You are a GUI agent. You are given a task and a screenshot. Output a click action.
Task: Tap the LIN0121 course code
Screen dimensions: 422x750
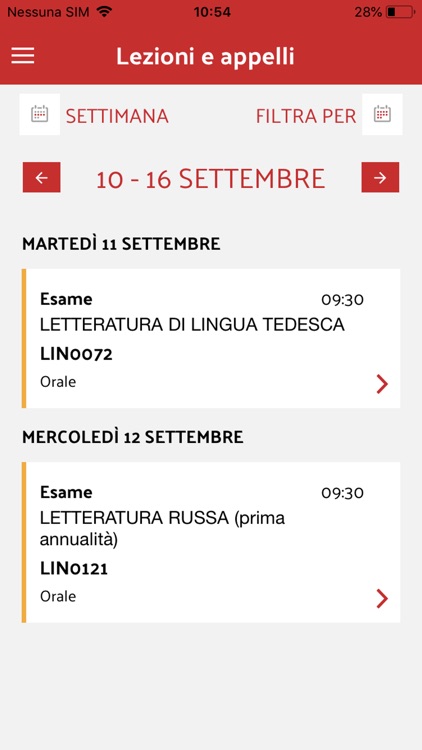pos(74,569)
